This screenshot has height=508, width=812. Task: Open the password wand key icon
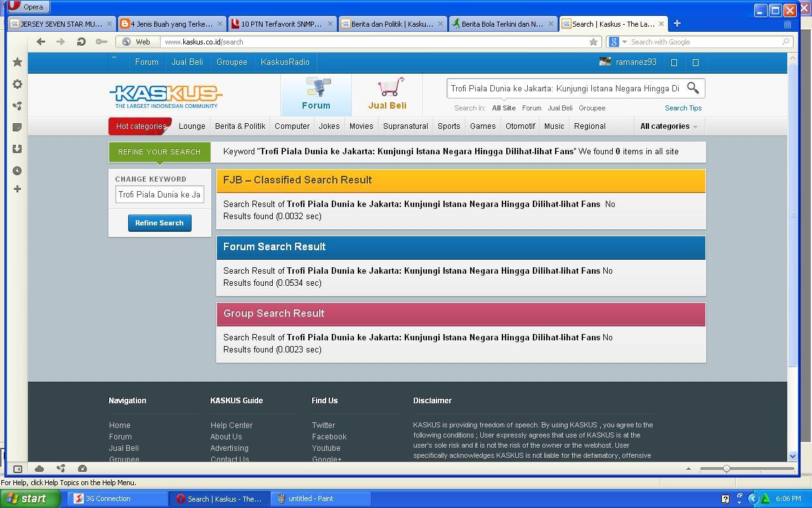[101, 42]
